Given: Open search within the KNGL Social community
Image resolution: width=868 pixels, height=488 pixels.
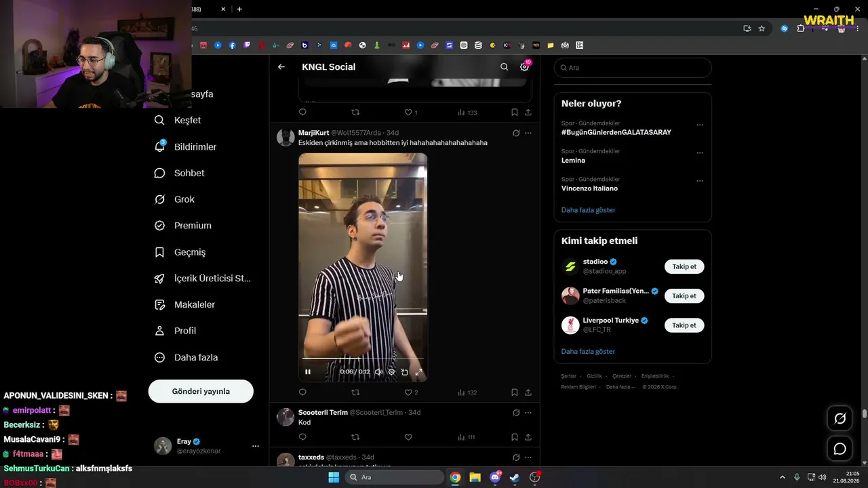Looking at the screenshot, I should pos(504,67).
